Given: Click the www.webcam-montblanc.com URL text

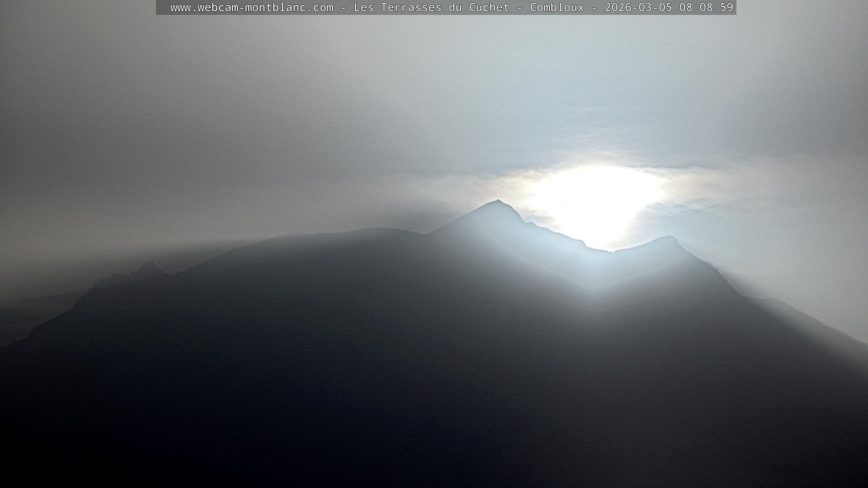Looking at the screenshot, I should click(252, 7).
